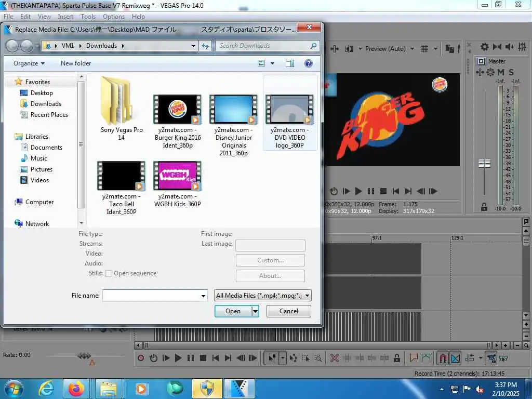Open the Overlays dropdown arrow
The width and height of the screenshot is (532, 399).
pyautogui.click(x=436, y=49)
